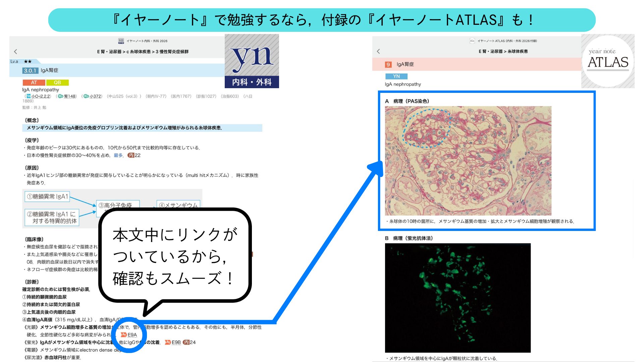Select the text 監修：井上 勉

[34, 107]
